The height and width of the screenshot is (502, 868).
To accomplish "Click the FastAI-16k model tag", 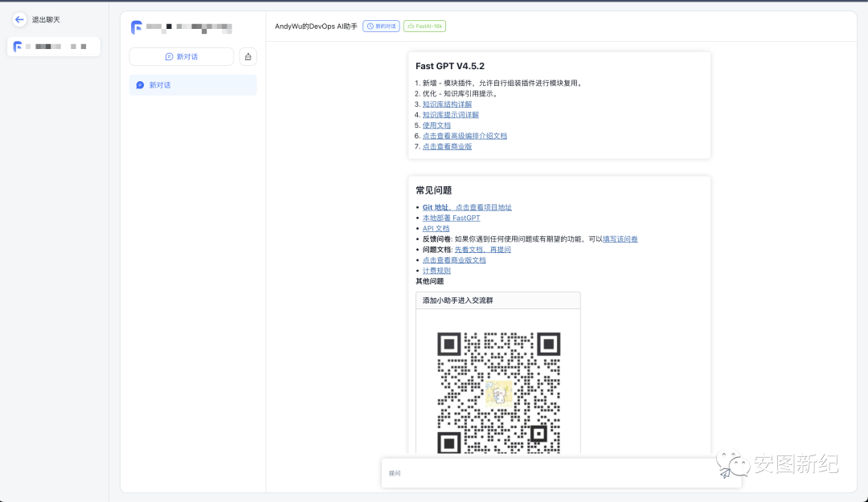I will click(424, 27).
